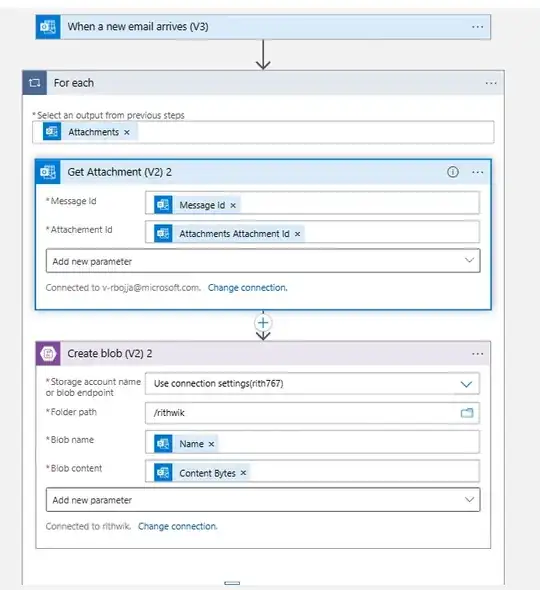
Task: Open the ellipsis menu of the email trigger
Action: pyautogui.click(x=478, y=27)
